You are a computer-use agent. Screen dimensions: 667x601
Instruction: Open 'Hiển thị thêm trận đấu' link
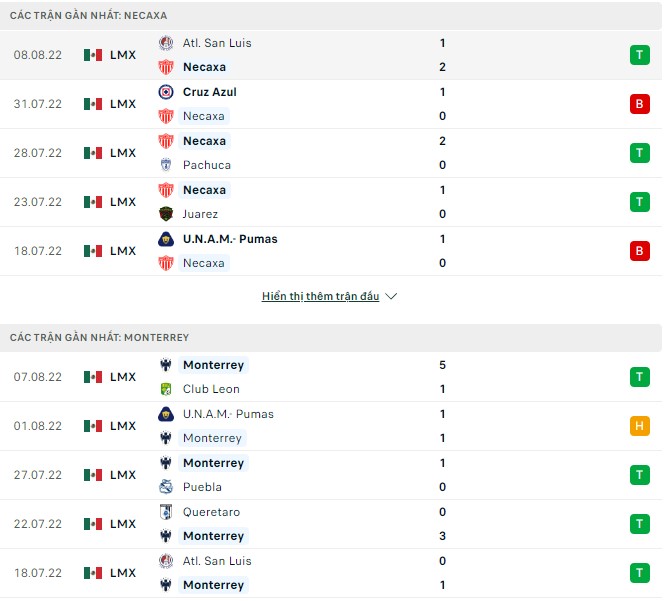[x=320, y=297]
